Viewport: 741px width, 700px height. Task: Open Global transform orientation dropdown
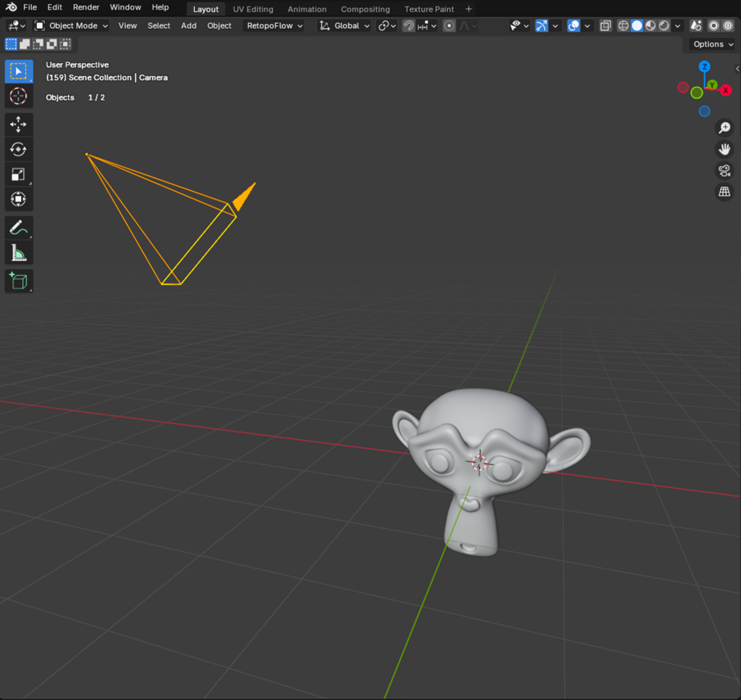point(344,26)
